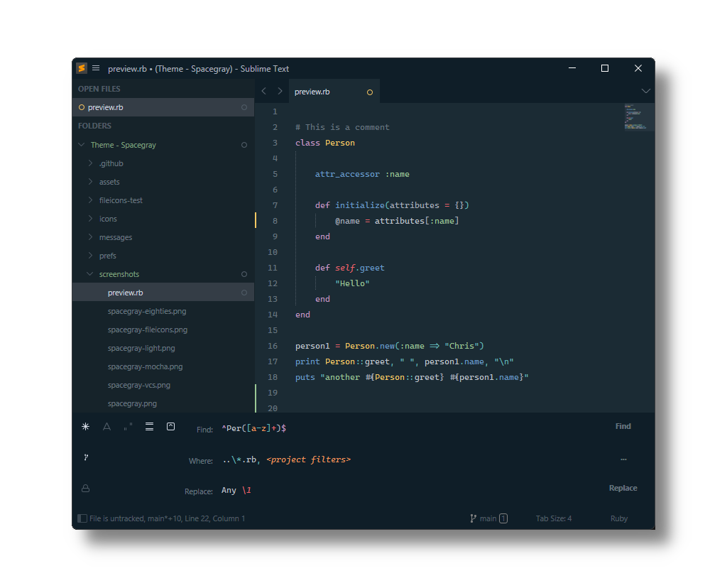Toggle show context lines option
Screen dimensions: 727x588
point(149,427)
